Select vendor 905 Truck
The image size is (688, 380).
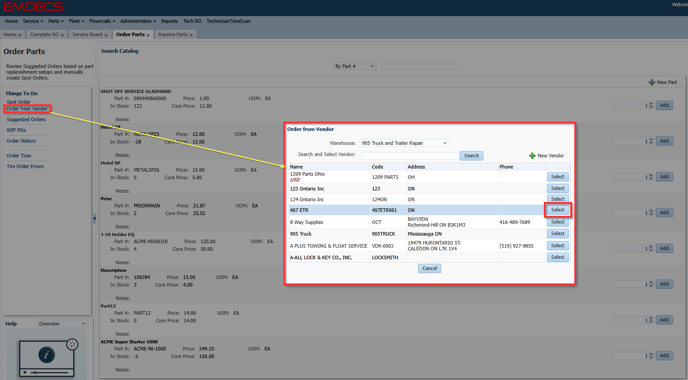558,234
